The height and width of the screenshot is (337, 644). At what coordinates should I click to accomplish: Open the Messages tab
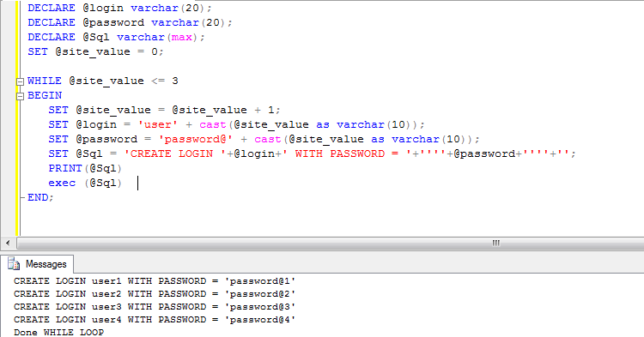coord(38,264)
